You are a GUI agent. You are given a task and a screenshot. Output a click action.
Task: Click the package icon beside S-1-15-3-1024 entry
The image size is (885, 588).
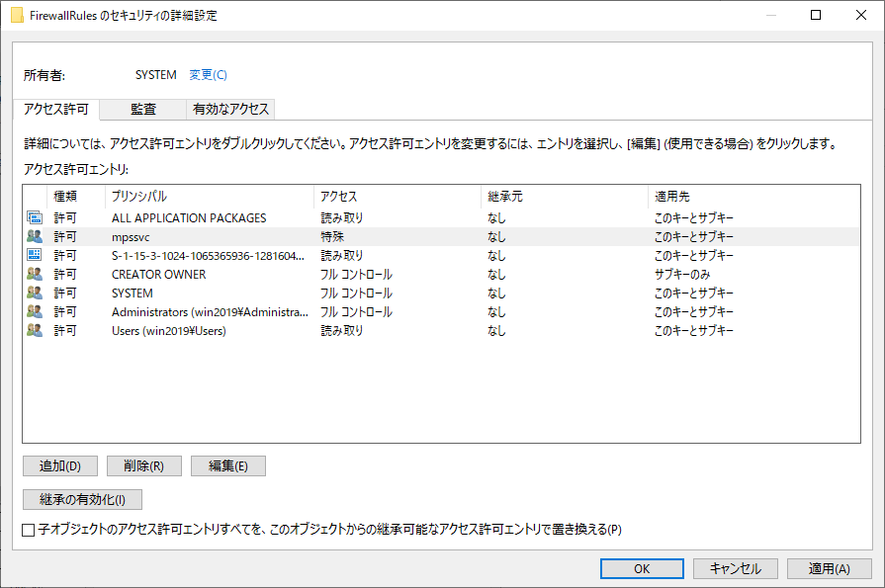pos(35,255)
